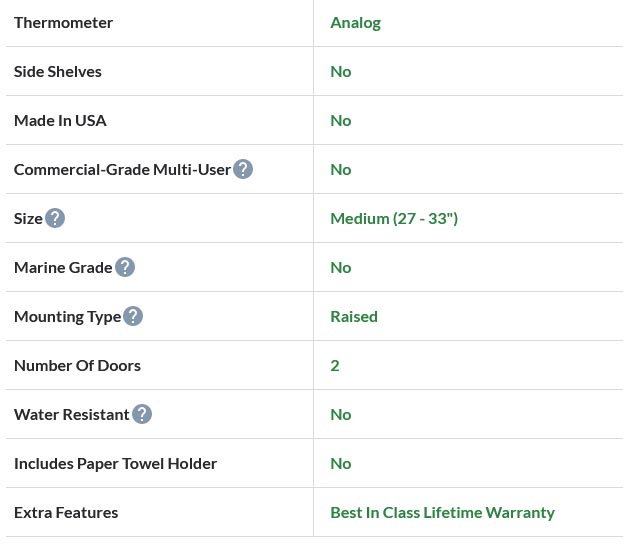Select the Medium (27 - 33") size link
Viewport: 630px width, 550px height.
click(x=394, y=218)
